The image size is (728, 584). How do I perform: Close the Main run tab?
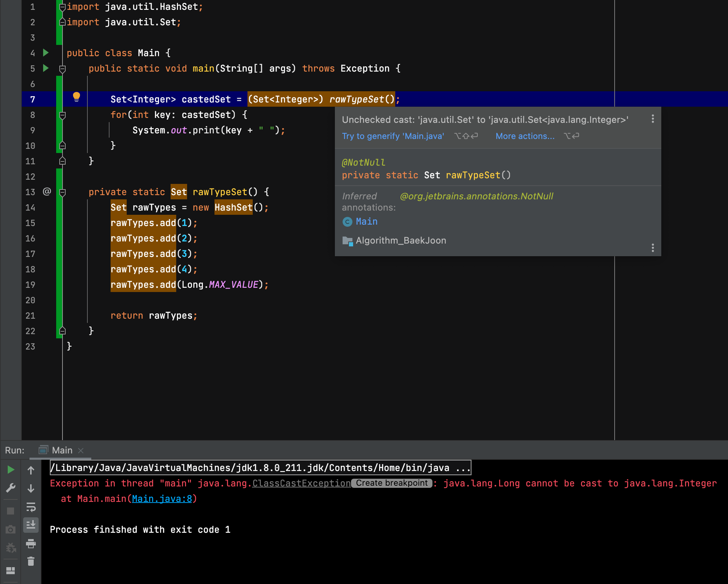pos(81,450)
